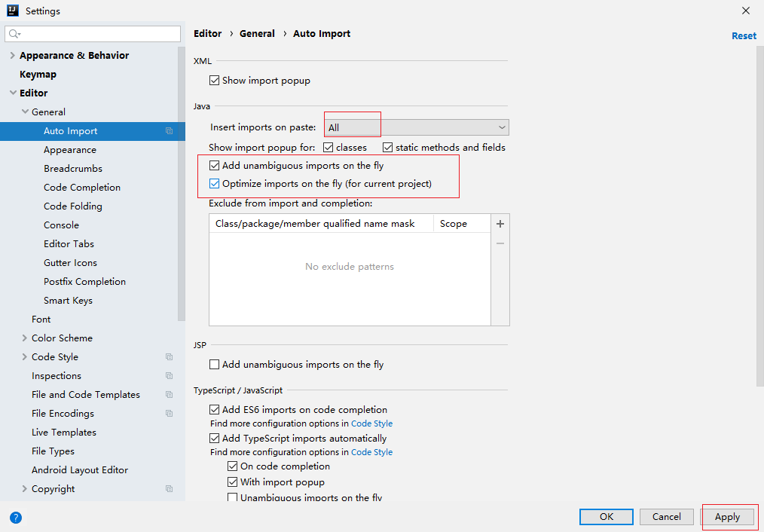Click the project-level icon beside Inspections
The image size is (764, 532).
[169, 375]
